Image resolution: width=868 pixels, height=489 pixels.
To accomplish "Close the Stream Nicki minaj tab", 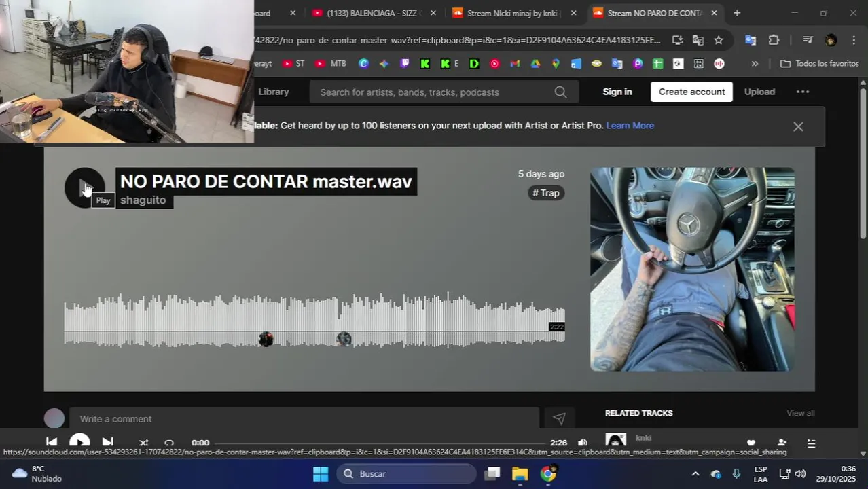I will point(573,13).
